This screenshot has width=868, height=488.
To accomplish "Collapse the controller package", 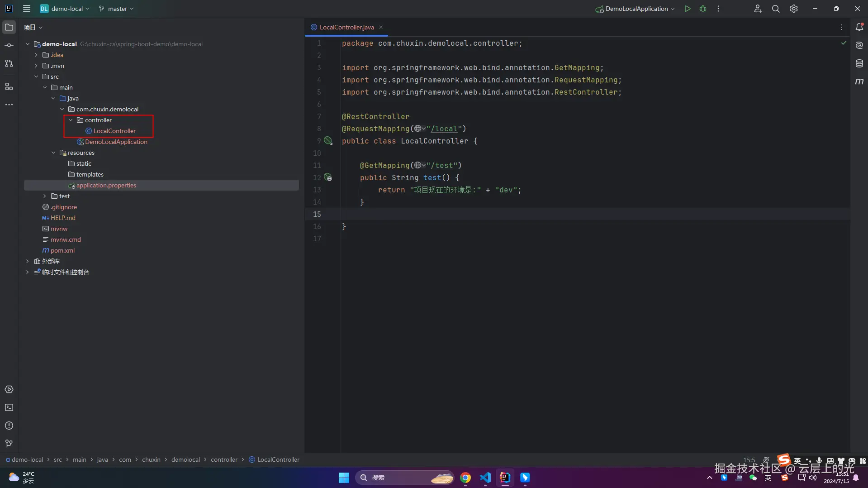I will pos(71,120).
